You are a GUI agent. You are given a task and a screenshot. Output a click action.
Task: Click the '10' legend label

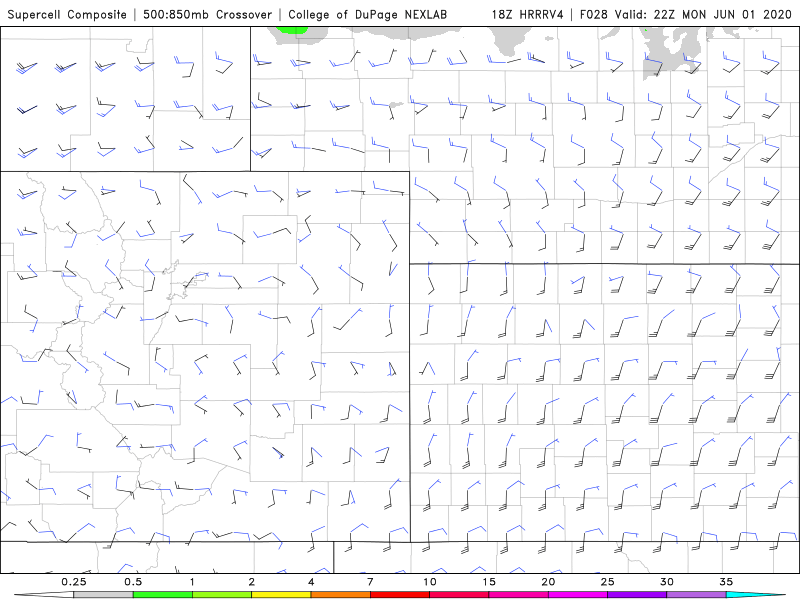click(430, 582)
